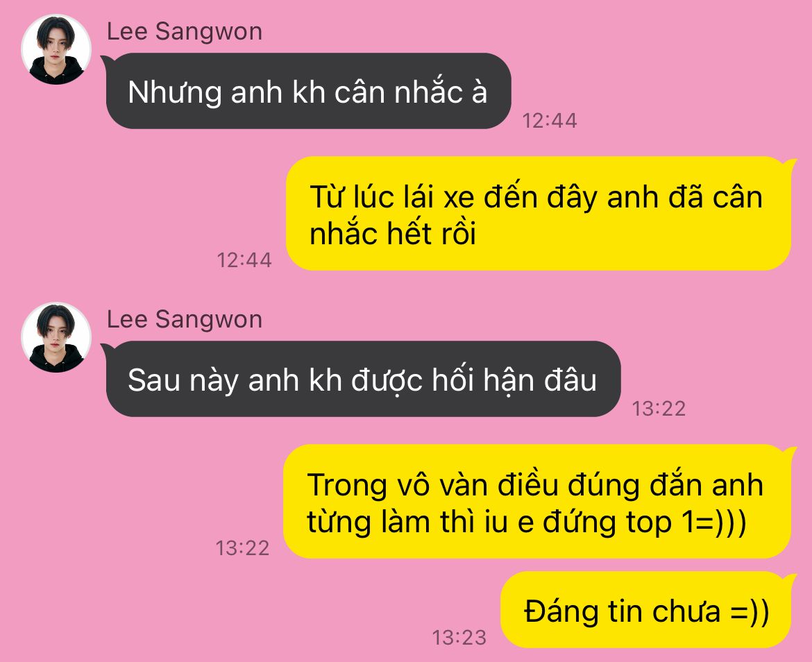Click the 13:23 timestamp
The width and height of the screenshot is (812, 662).
pos(459,638)
